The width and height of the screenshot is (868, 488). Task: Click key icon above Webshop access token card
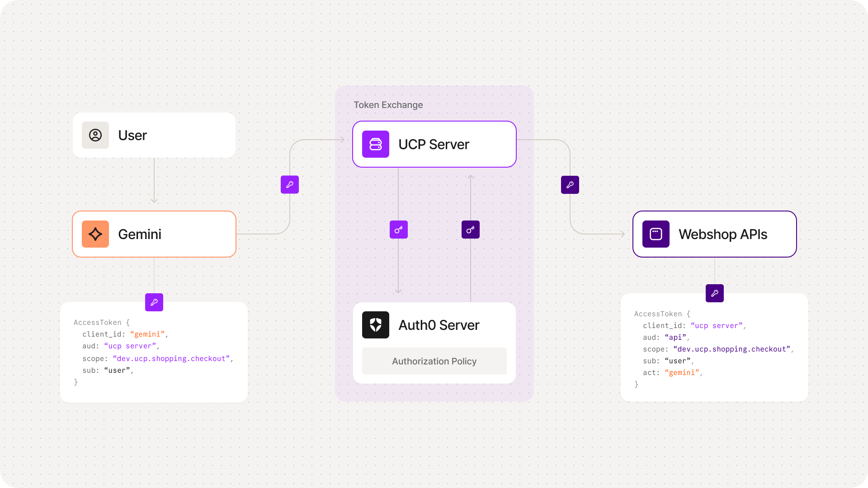[715, 293]
